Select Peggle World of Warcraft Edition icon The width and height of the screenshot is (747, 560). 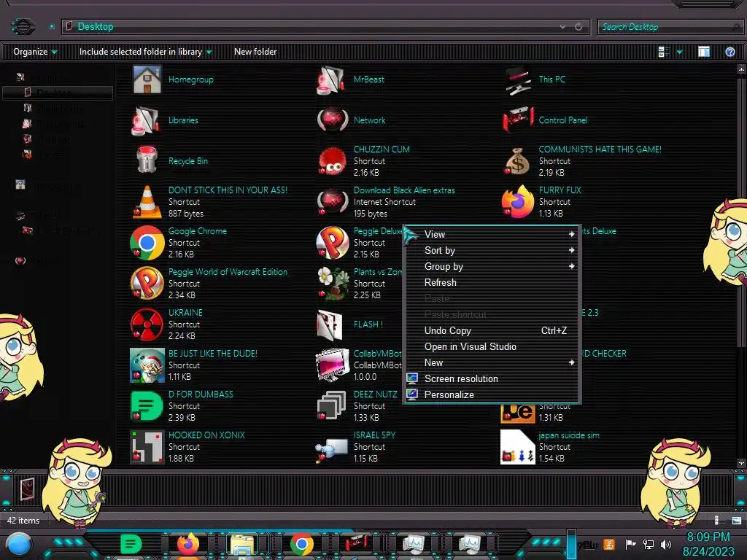(x=147, y=284)
